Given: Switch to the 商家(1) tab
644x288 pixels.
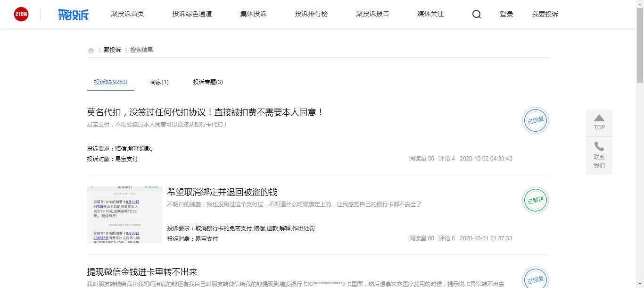Looking at the screenshot, I should point(159,82).
